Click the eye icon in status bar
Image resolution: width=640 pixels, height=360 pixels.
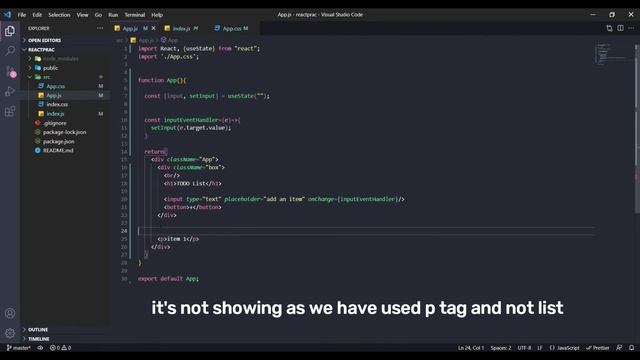[x=40, y=348]
